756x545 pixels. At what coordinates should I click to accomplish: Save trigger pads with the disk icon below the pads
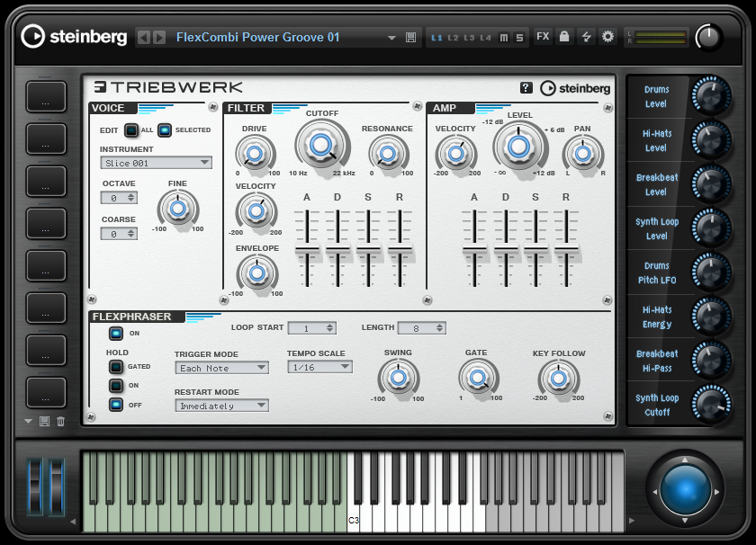tap(44, 422)
